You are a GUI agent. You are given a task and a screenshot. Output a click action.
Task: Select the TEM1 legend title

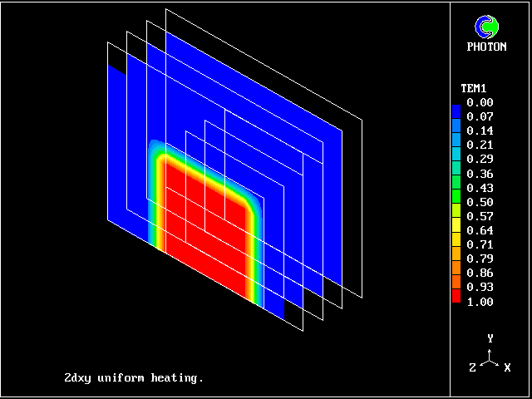[473, 88]
